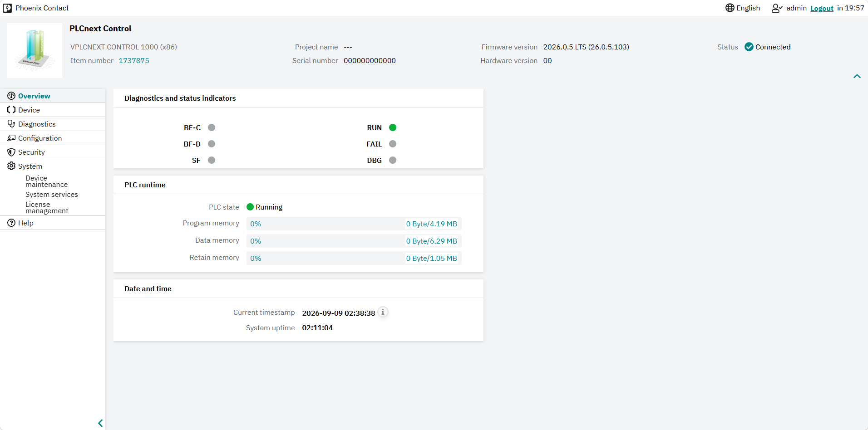Click the admin username text
Viewport: 868px width, 430px height.
(796, 8)
